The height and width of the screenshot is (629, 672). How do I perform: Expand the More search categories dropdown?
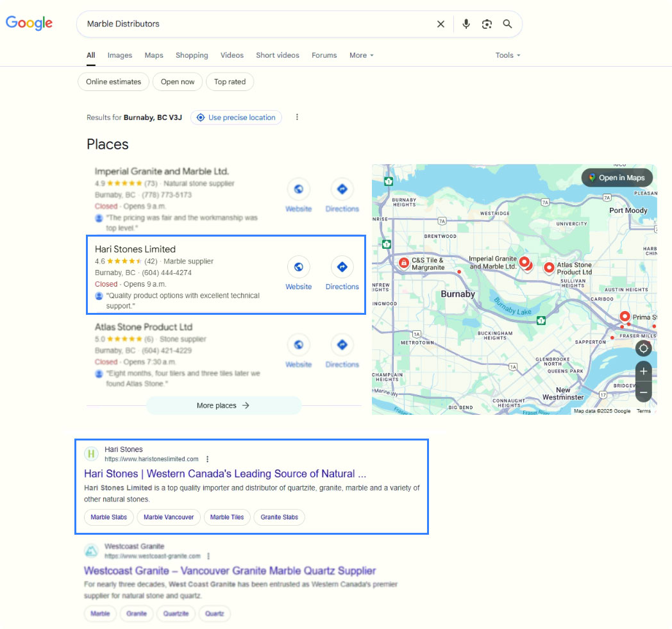361,55
